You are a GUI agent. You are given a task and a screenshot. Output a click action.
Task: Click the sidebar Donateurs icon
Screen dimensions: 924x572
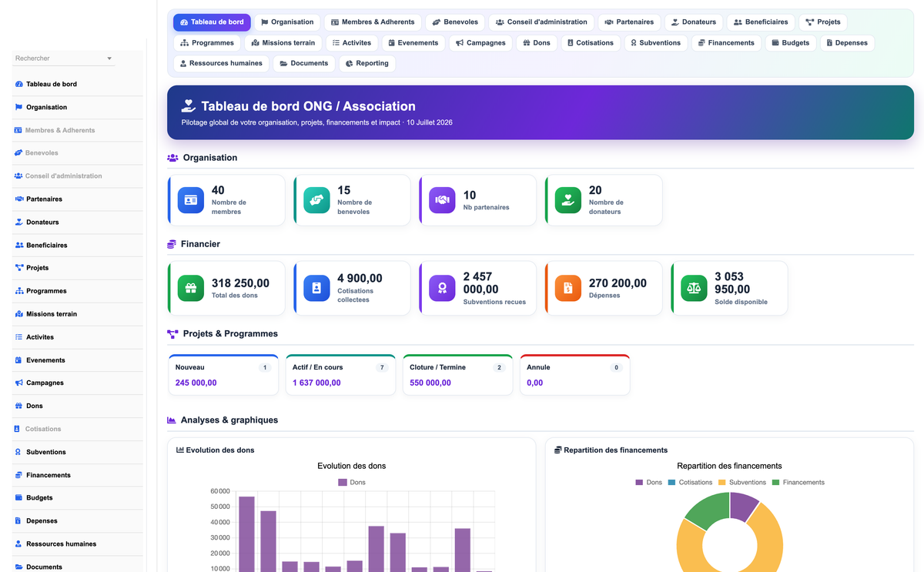click(x=18, y=222)
